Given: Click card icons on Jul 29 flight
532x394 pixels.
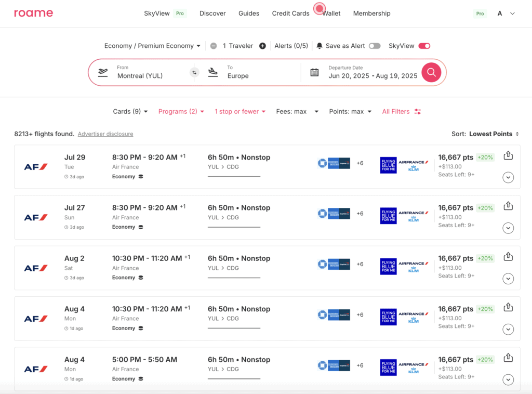Looking at the screenshot, I should tap(334, 163).
